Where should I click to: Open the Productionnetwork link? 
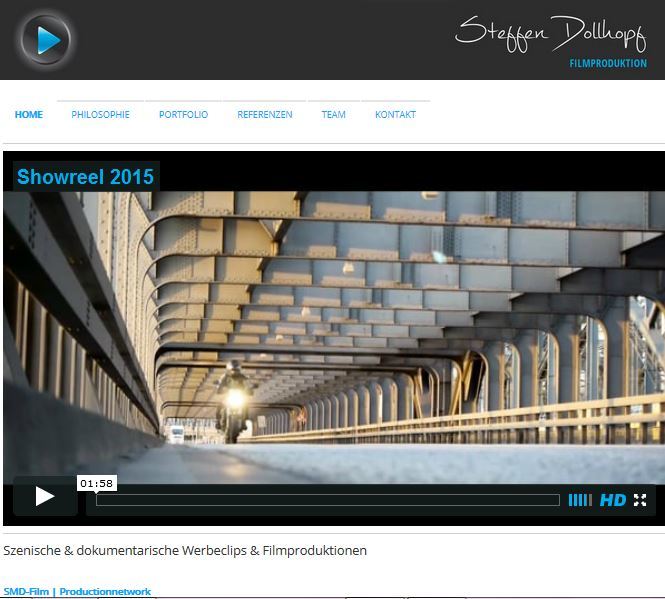pyautogui.click(x=105, y=592)
